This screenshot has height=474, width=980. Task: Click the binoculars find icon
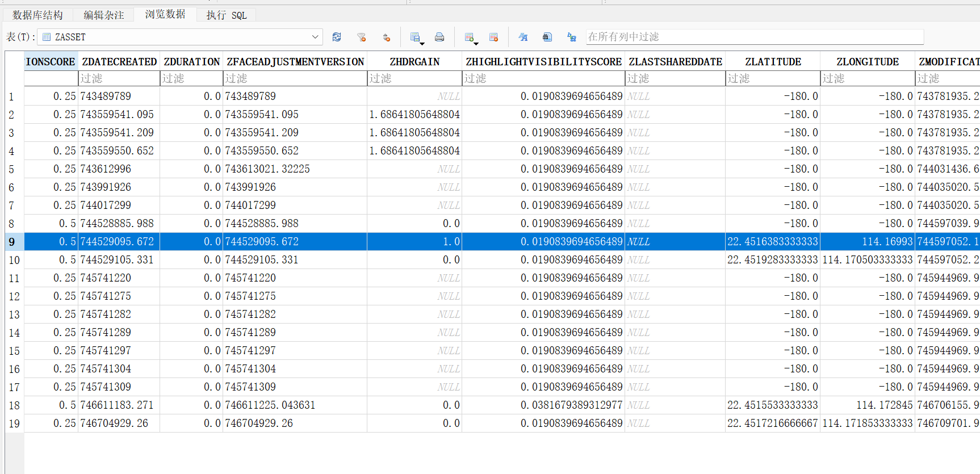click(547, 37)
